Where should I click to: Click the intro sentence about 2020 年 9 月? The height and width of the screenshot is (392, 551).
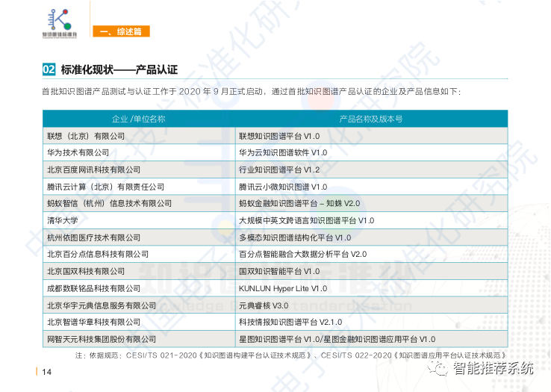pos(252,92)
